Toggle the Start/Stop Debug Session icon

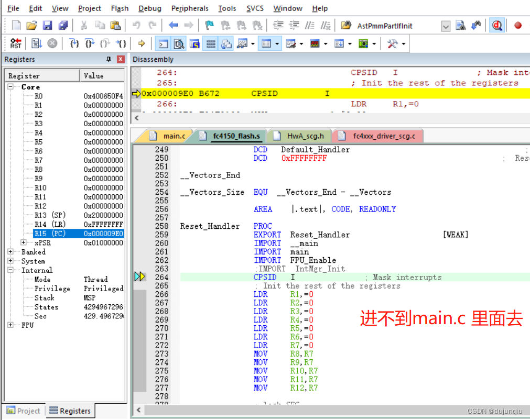(x=497, y=25)
